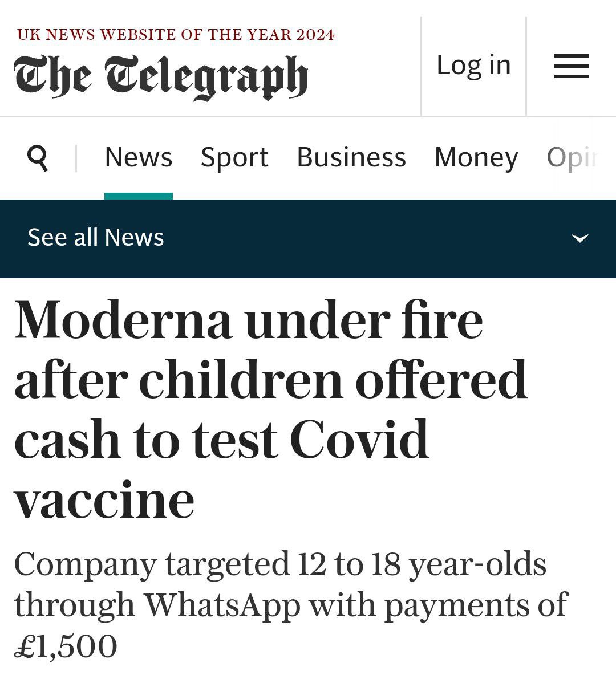The height and width of the screenshot is (675, 616).
Task: Click the word Covid in the headline
Action: point(359,440)
